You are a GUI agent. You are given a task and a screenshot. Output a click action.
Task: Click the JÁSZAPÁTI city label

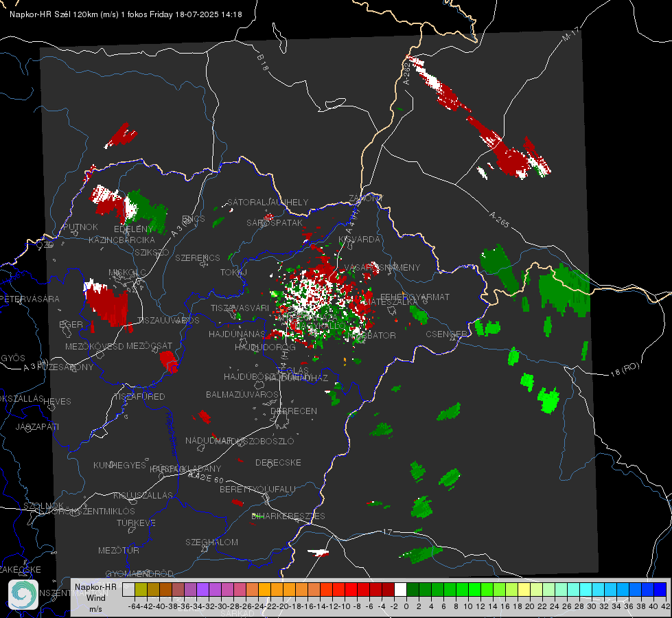pyautogui.click(x=37, y=426)
